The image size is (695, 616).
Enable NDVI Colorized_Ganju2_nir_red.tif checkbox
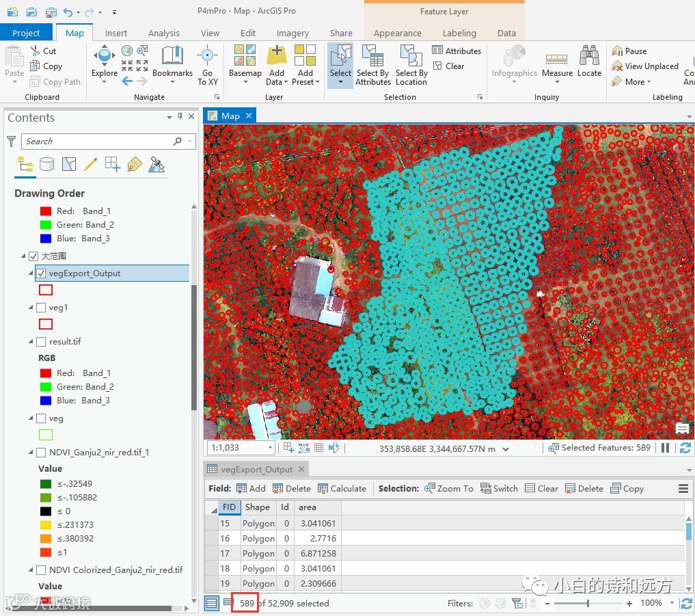[x=41, y=570]
